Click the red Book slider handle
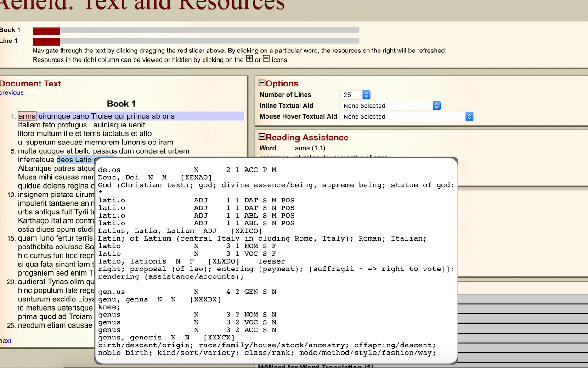Viewport: 588px width, 368px height. click(x=46, y=31)
